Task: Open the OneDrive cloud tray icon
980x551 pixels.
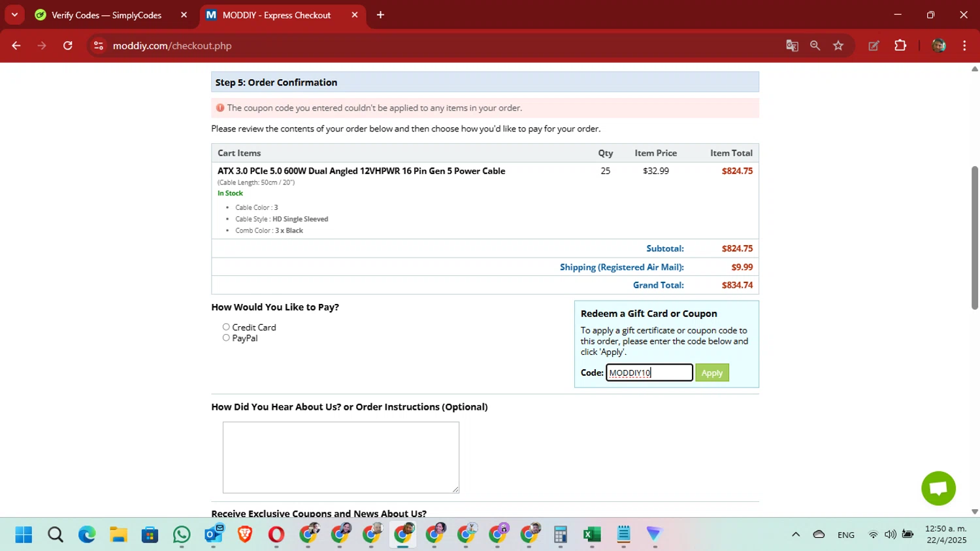Action: point(819,535)
